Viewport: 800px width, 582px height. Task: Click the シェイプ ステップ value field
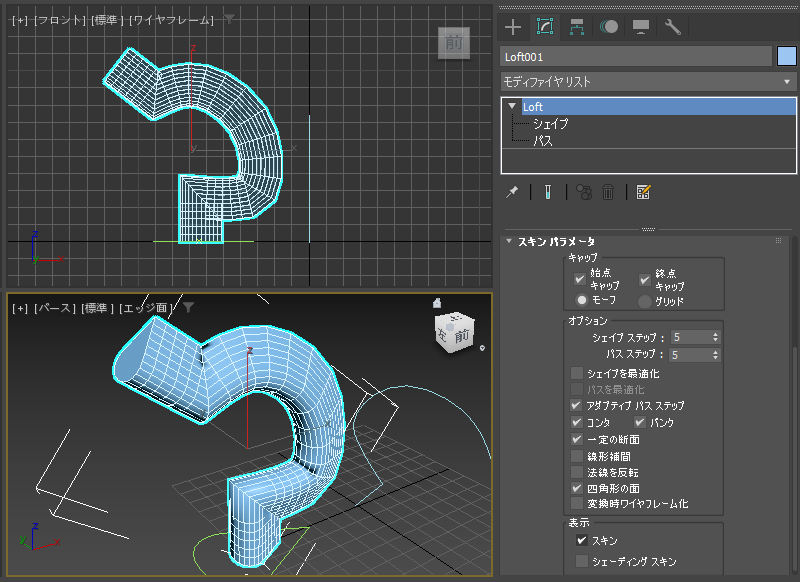tap(690, 337)
